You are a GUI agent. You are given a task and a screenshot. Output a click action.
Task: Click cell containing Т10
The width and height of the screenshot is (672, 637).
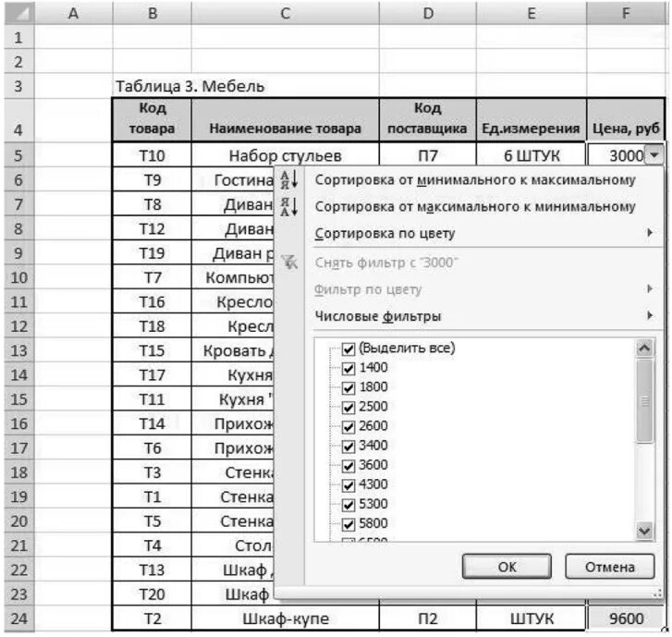point(153,155)
